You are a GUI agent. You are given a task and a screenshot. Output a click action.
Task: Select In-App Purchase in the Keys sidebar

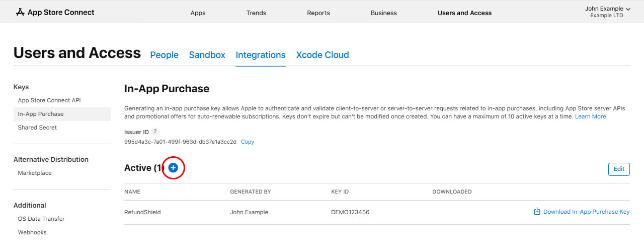tap(62, 114)
